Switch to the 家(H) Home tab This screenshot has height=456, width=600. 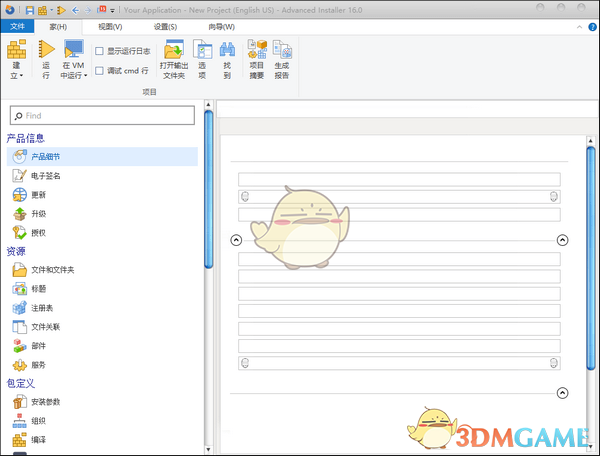click(x=58, y=27)
